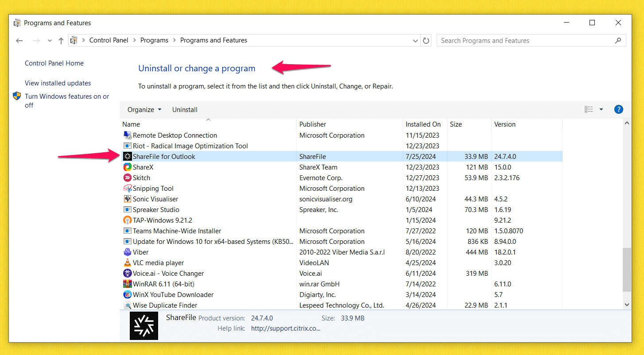This screenshot has width=644, height=355.
Task: Click the scrollbar up arrow
Action: (x=627, y=123)
